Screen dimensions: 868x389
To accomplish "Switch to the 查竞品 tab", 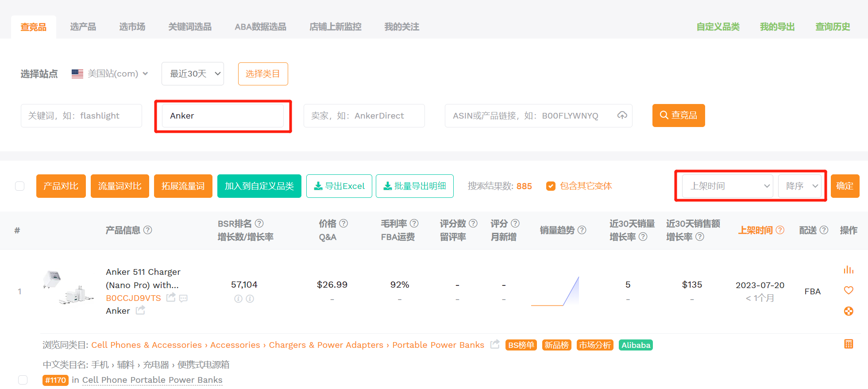I will [x=34, y=27].
